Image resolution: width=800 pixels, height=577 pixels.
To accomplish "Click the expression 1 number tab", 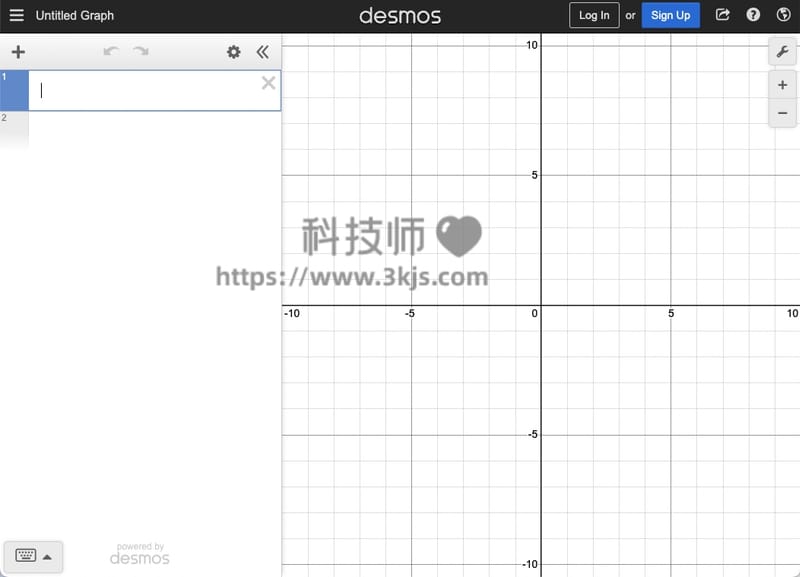I will 14,90.
